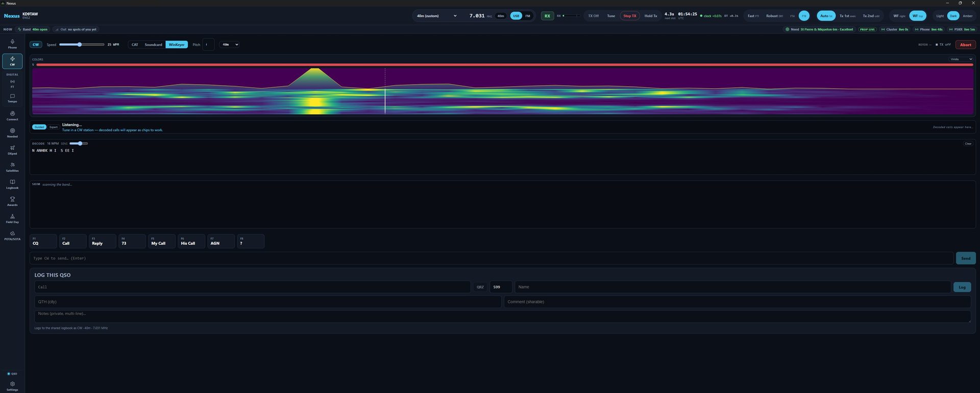Viewport: 980px width, 393px height.
Task: Select Tx 2nd odd
Action: click(871, 16)
